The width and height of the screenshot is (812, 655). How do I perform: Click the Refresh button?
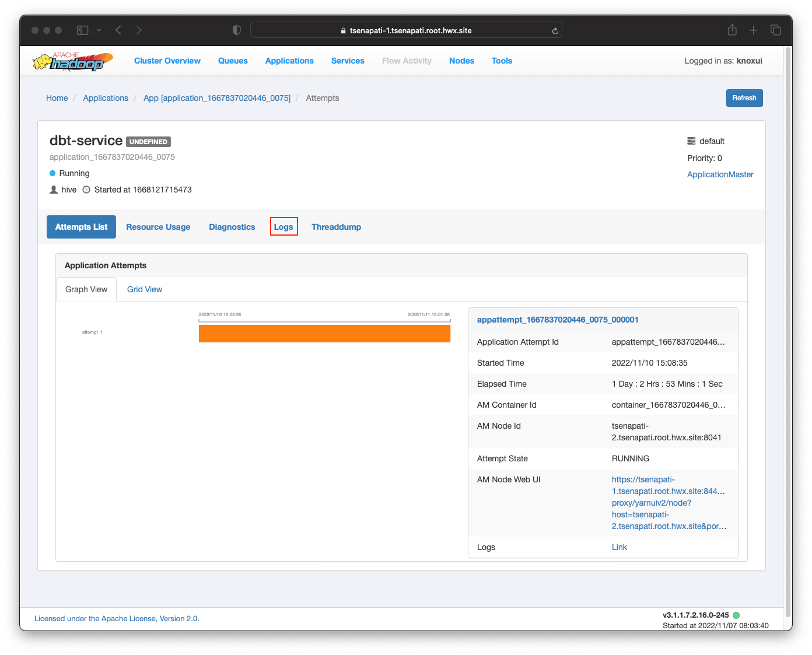click(744, 97)
